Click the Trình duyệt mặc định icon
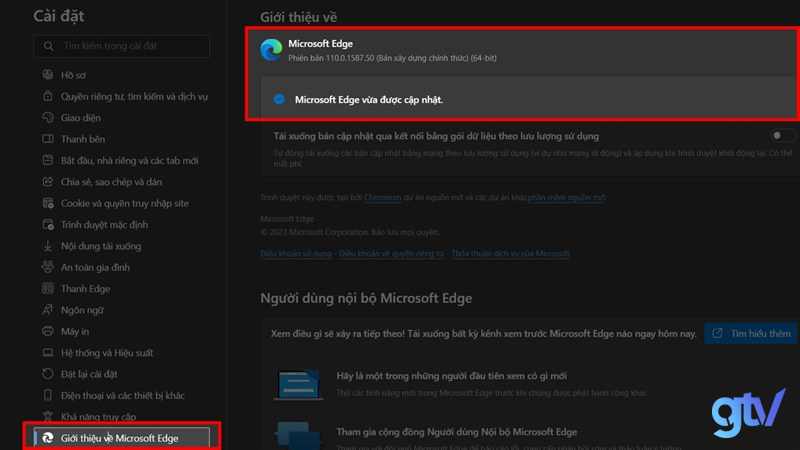The width and height of the screenshot is (800, 450). click(47, 224)
